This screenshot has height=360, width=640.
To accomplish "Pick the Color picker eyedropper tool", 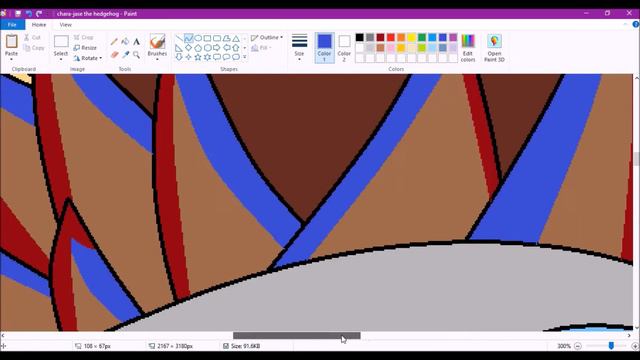I will point(125,54).
